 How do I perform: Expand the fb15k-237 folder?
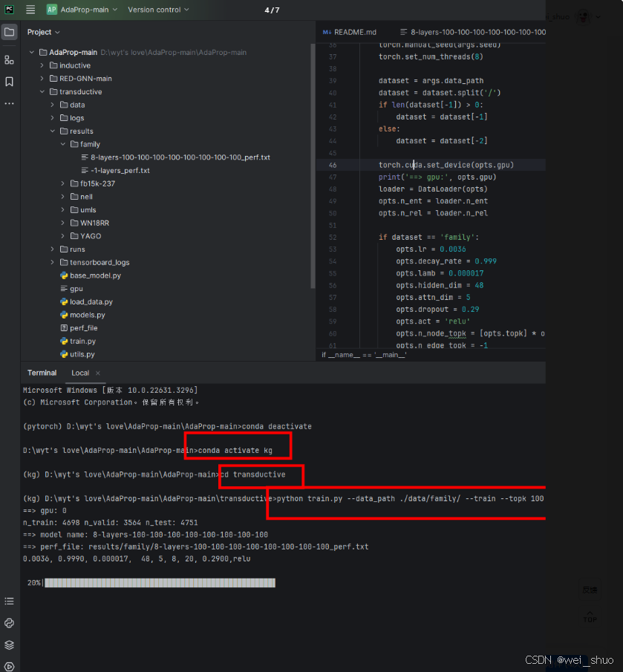tap(62, 183)
